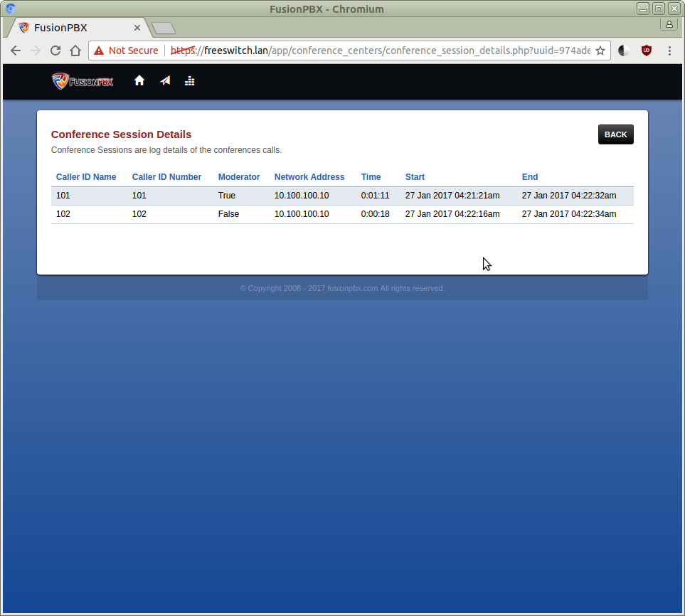This screenshot has height=616, width=685.
Task: Go back to the previous page
Action: 16,51
